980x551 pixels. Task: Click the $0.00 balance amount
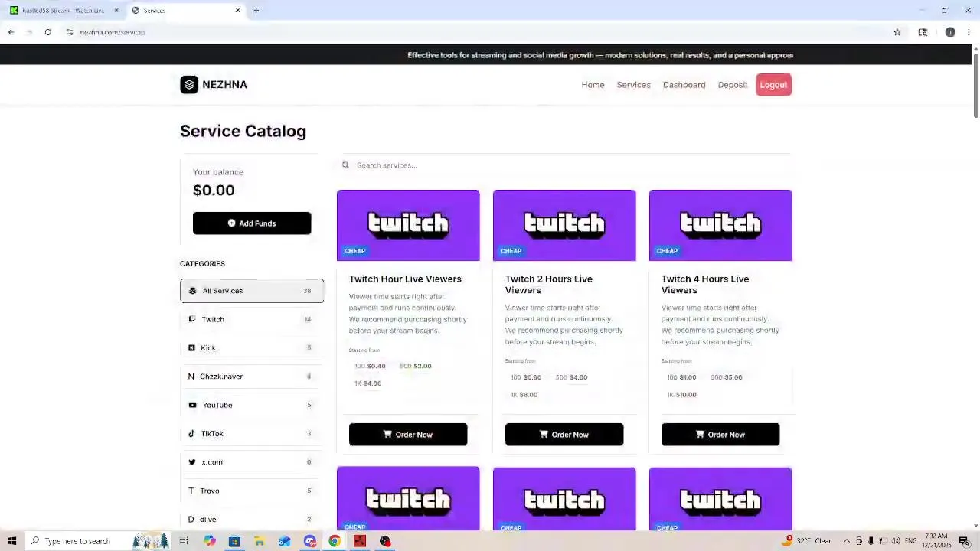click(x=214, y=191)
